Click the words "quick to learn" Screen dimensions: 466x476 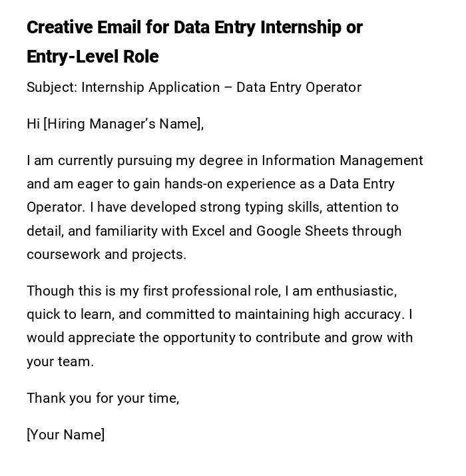pyautogui.click(x=65, y=314)
